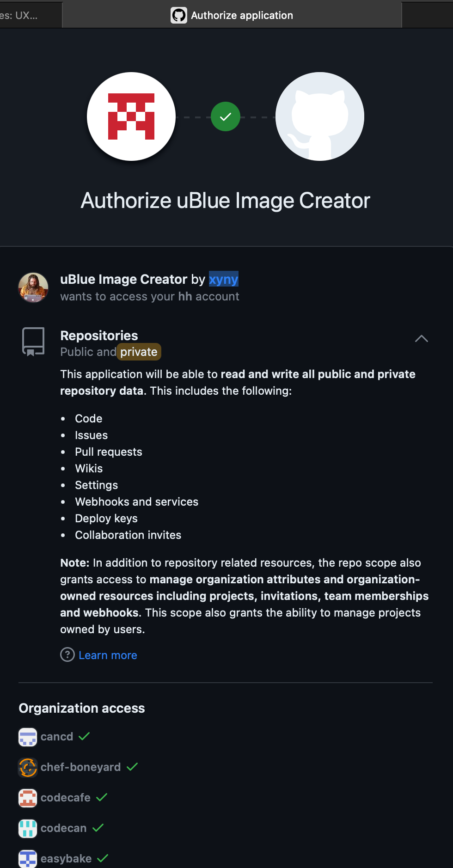Switch to the Authorize application tab

point(232,15)
